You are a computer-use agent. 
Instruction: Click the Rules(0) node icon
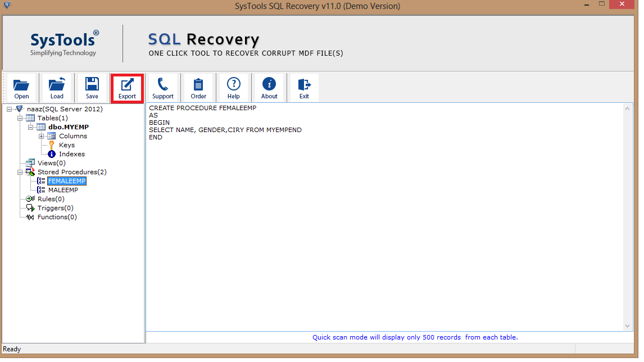click(x=30, y=199)
